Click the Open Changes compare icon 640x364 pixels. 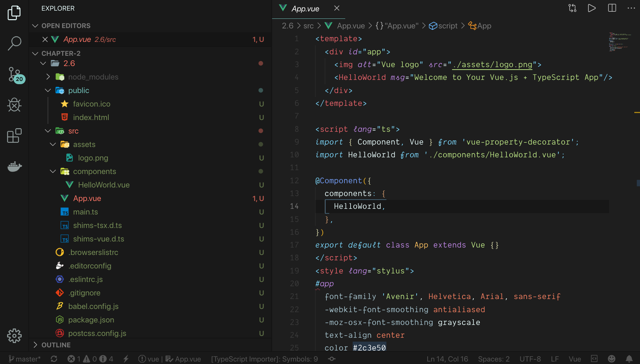click(x=572, y=8)
